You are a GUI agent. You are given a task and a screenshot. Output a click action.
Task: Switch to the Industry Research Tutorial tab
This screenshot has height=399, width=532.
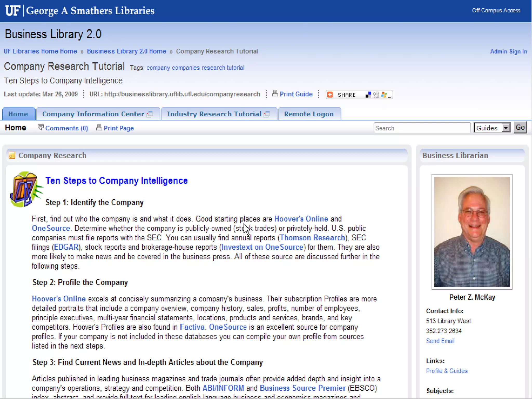pos(214,114)
